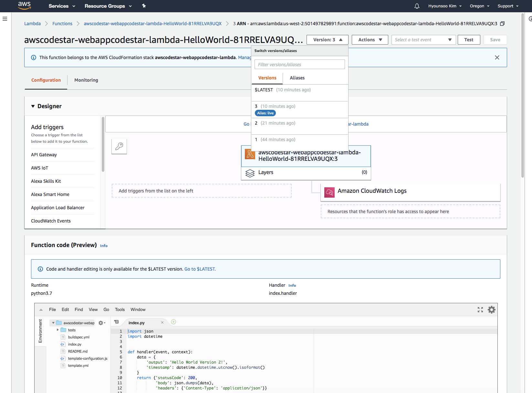
Task: Open the Hyounsoo Kim account menu
Action: coord(445,6)
